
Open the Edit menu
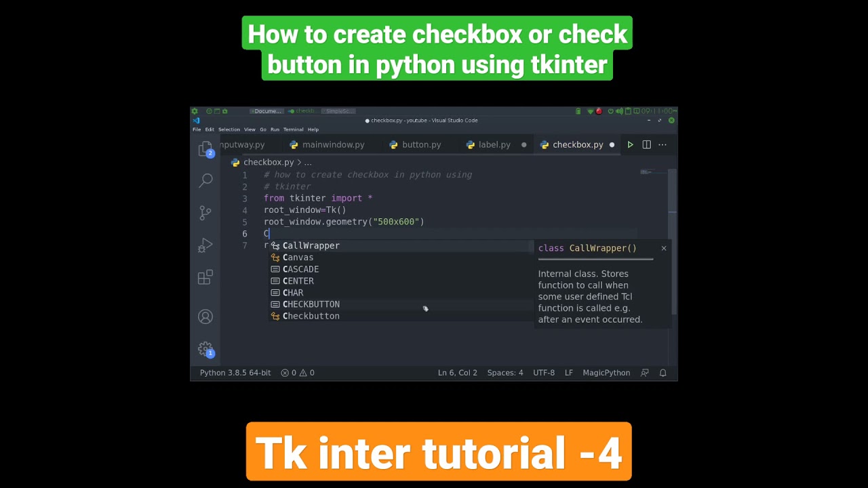210,129
